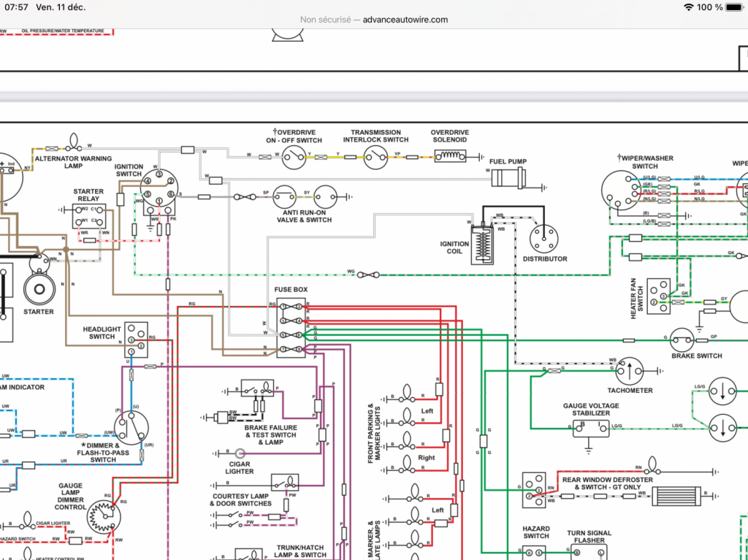The image size is (748, 560).
Task: Tap the "STARTER RELAY" label
Action: 88,195
